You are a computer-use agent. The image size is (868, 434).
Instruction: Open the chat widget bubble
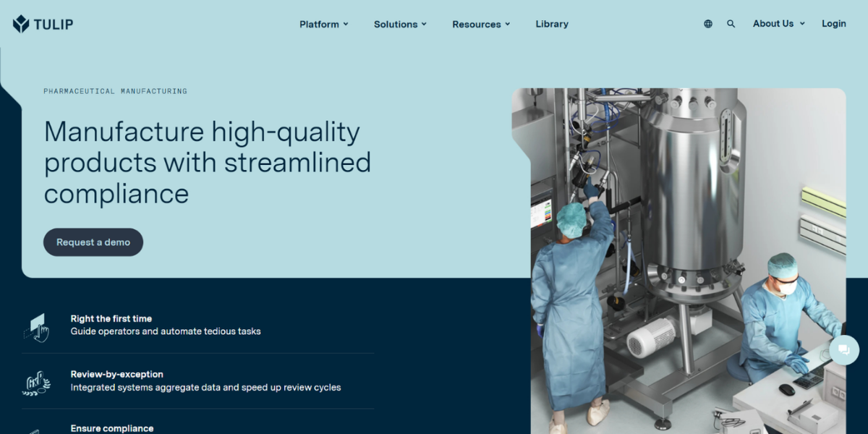(x=843, y=350)
